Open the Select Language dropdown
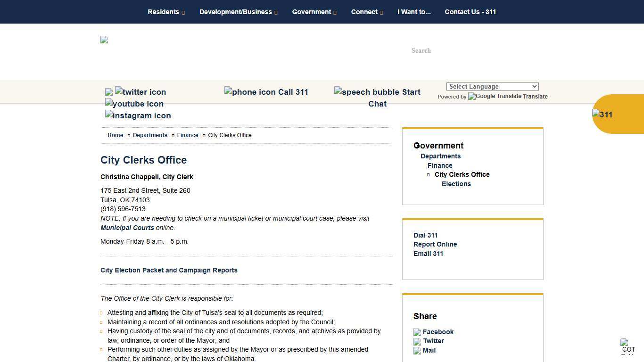The height and width of the screenshot is (362, 644). 492,87
